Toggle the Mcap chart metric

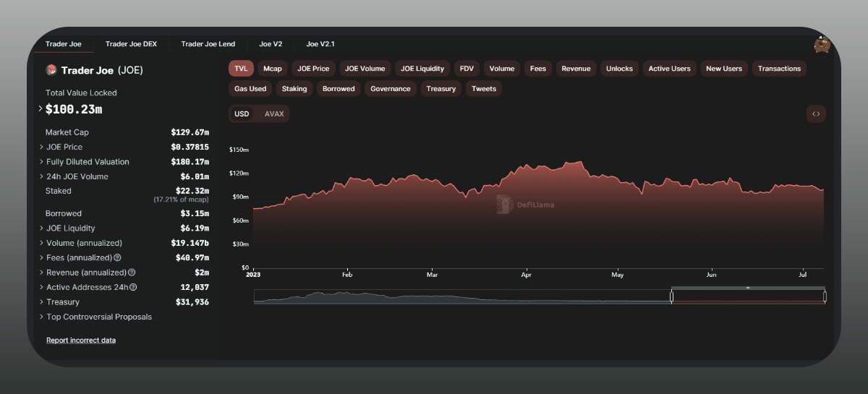pyautogui.click(x=273, y=69)
